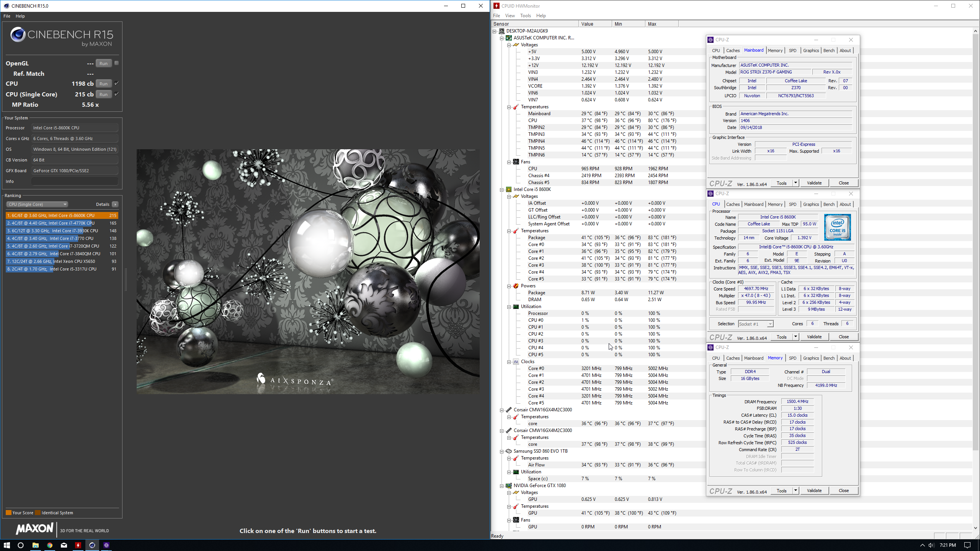Open Socket #1 selection dropdown
Viewport: 980px width, 551px height.
(x=756, y=324)
